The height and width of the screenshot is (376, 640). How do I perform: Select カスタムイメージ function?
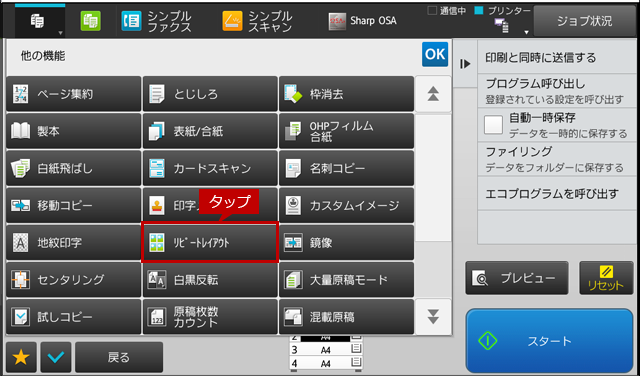click(347, 205)
